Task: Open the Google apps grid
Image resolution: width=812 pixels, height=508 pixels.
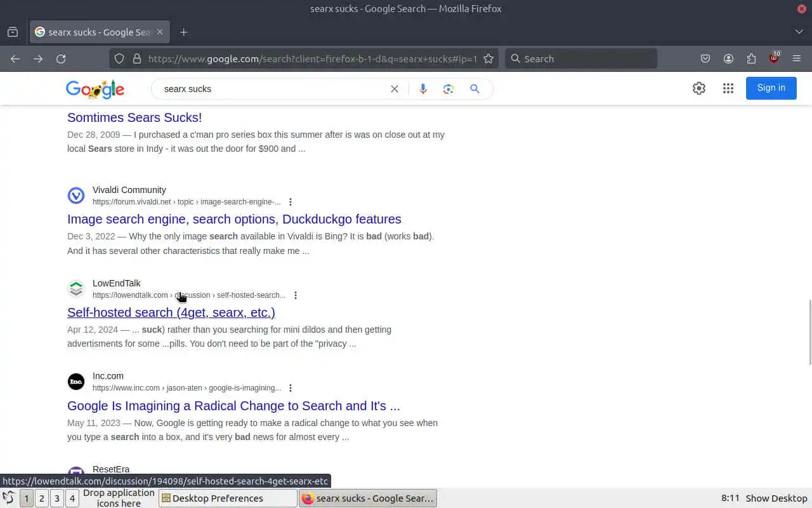Action: (728, 88)
